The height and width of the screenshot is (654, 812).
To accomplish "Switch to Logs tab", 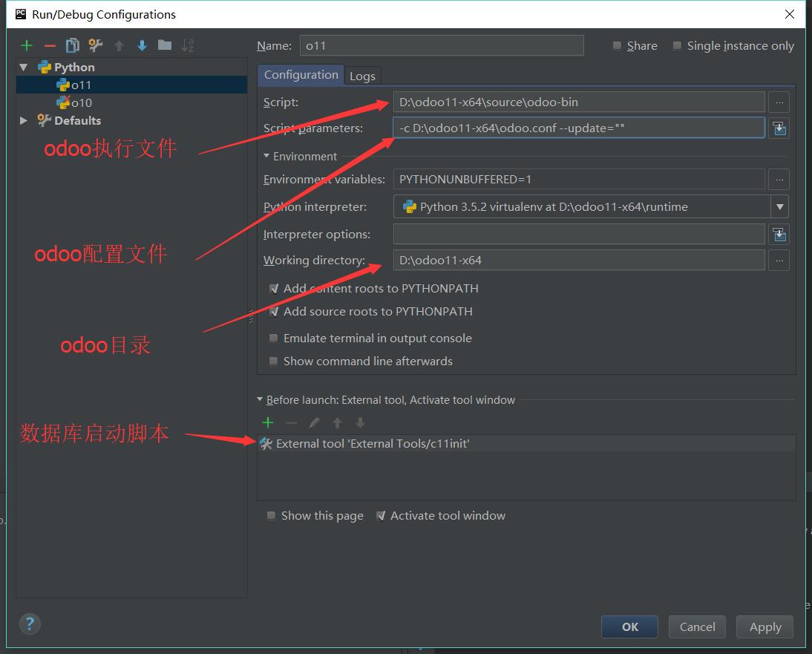I will tap(362, 76).
